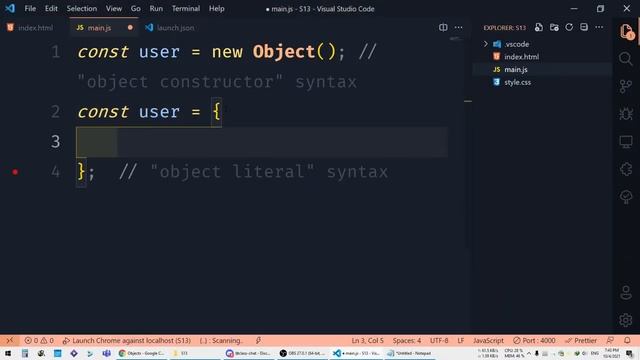The width and height of the screenshot is (640, 360).
Task: Click the remote window indicator in status bar
Action: click(9, 340)
